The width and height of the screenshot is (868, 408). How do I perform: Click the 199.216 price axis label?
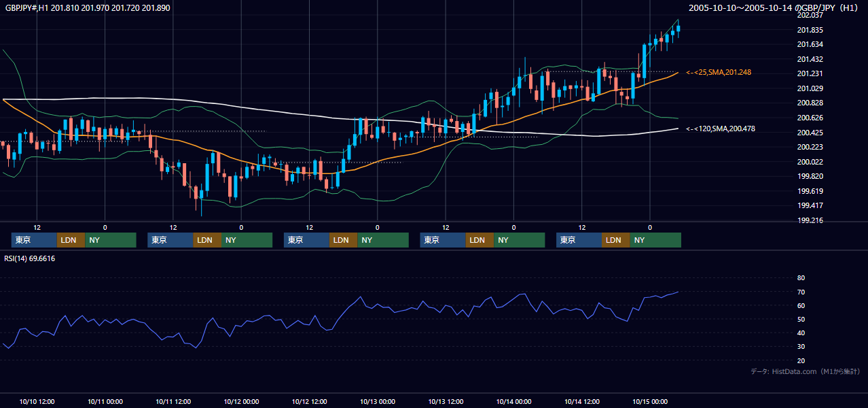point(810,220)
